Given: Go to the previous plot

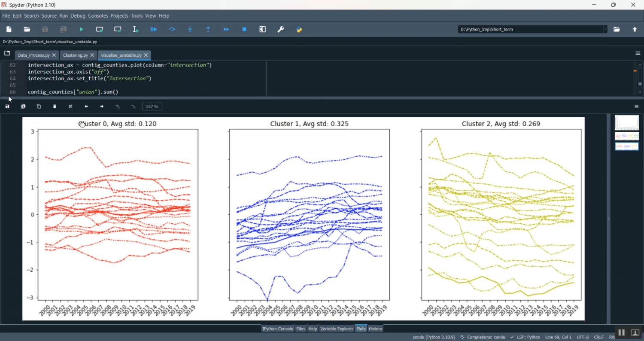Looking at the screenshot, I should (x=86, y=107).
